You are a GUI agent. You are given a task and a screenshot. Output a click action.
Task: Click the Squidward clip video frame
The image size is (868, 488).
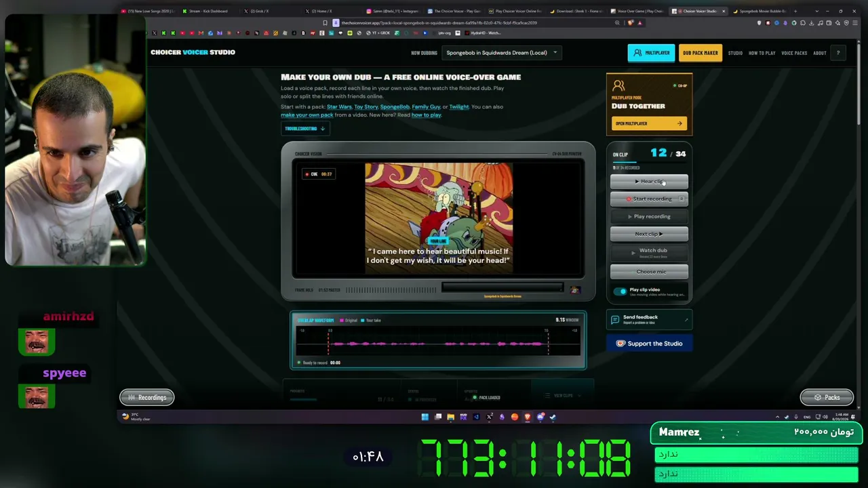[439, 218]
